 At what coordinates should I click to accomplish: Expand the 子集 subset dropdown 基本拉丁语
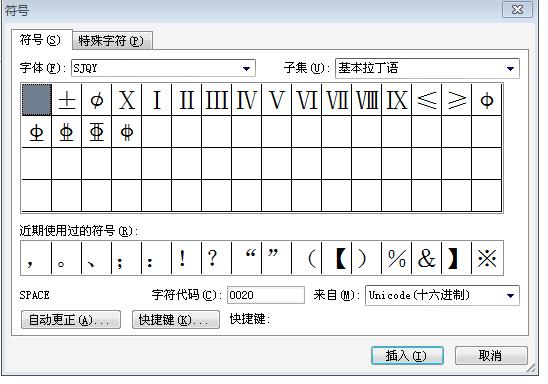pyautogui.click(x=427, y=68)
